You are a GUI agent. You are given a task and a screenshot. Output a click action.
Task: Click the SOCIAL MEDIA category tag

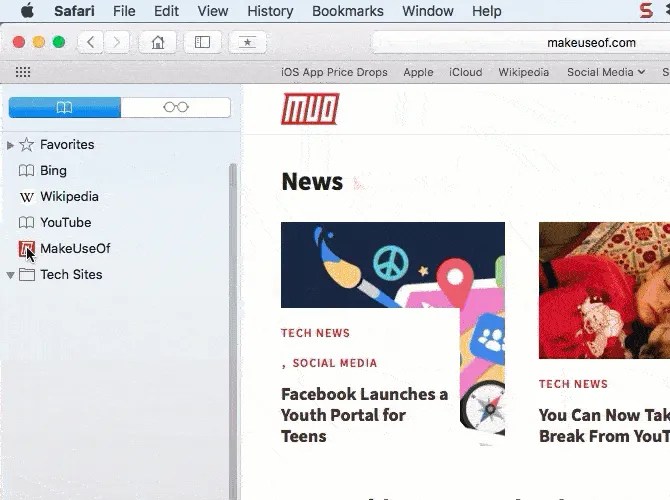(335, 363)
